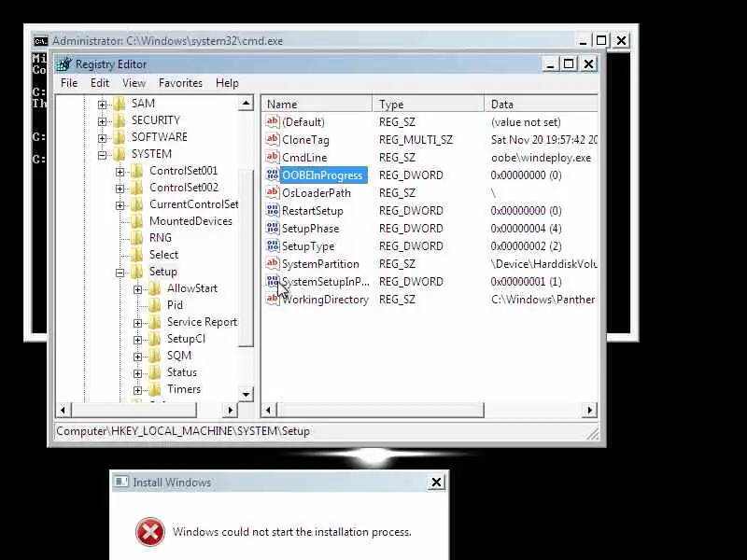Maximize the Registry Editor window
This screenshot has width=747, height=560.
click(x=569, y=63)
